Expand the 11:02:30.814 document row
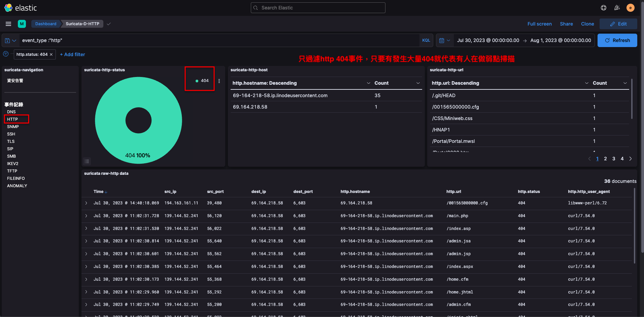 pyautogui.click(x=87, y=241)
